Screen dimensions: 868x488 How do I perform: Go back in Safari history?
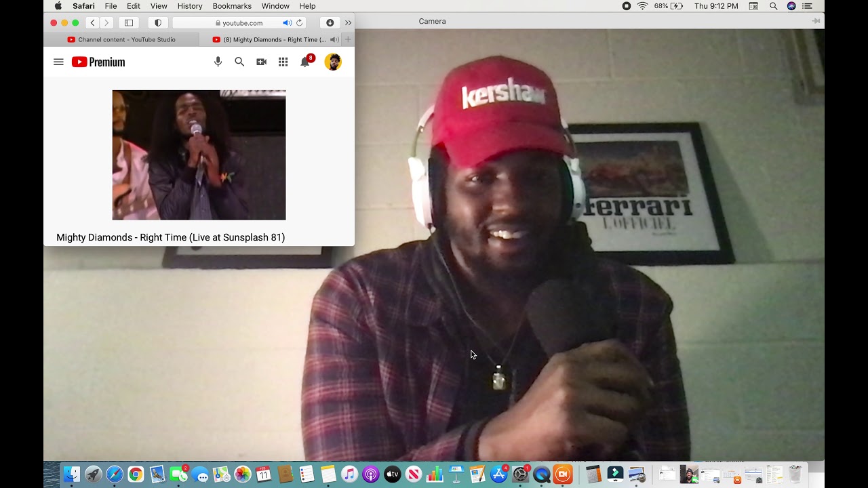[93, 22]
